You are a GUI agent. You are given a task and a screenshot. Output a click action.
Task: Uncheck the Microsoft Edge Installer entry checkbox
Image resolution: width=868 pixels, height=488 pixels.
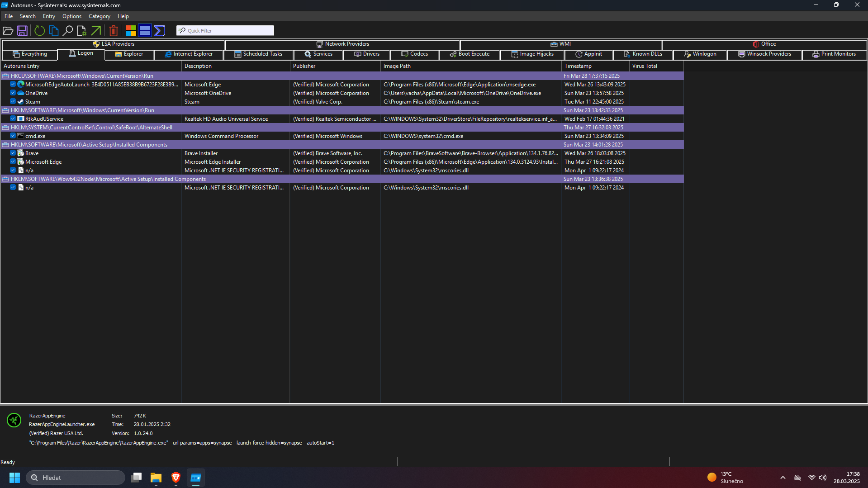pyautogui.click(x=13, y=162)
